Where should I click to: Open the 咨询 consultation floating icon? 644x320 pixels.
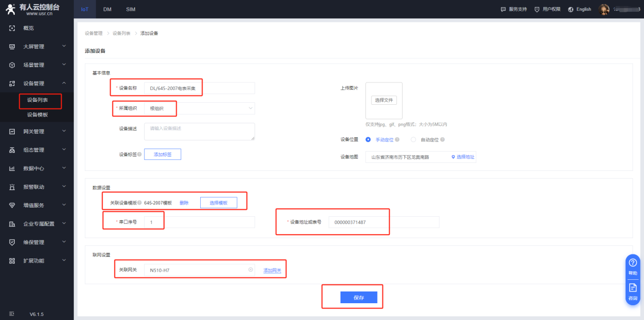pos(633,288)
